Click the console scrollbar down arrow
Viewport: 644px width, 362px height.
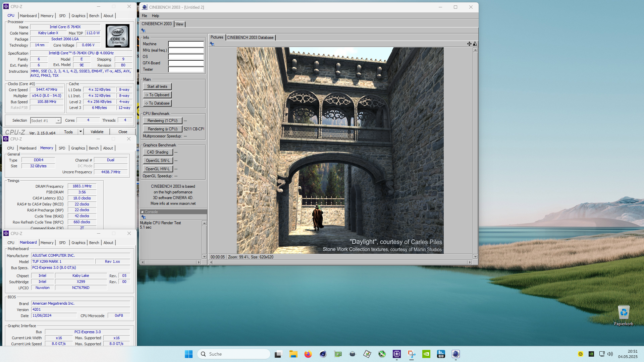tap(204, 257)
